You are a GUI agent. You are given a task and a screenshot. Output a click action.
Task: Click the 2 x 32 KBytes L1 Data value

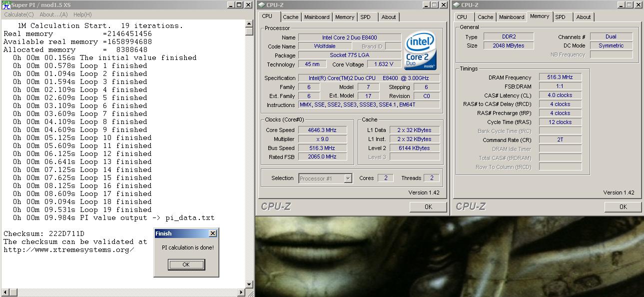pyautogui.click(x=415, y=130)
